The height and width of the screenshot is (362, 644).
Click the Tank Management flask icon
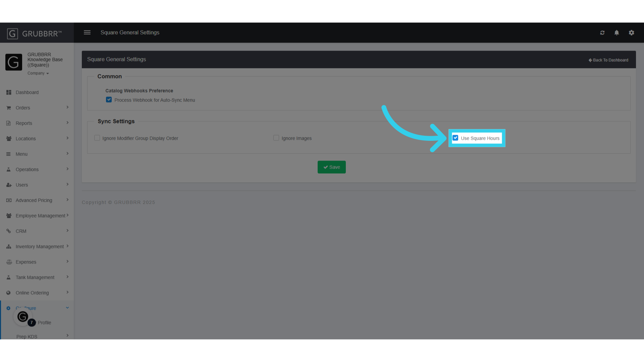point(9,278)
